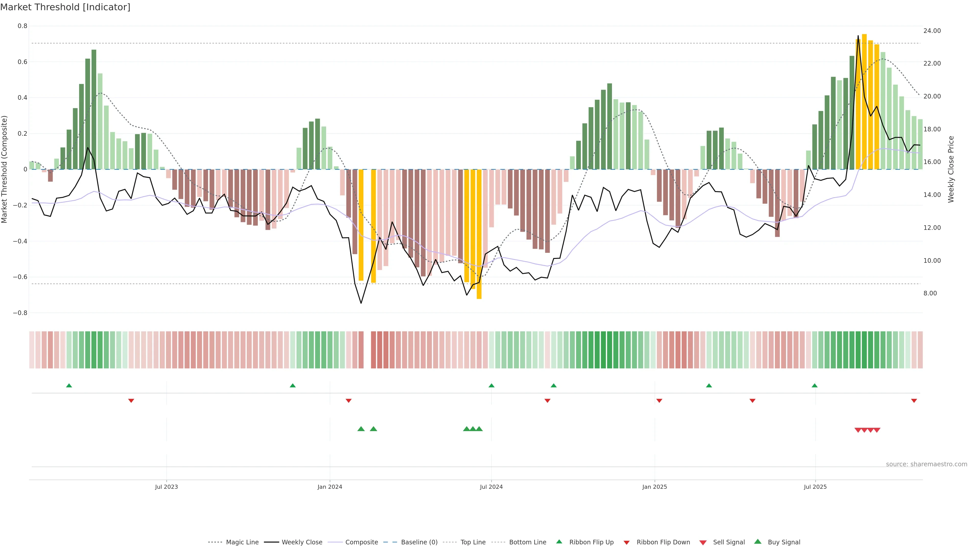Click the Jul 2024 x-axis label
The height and width of the screenshot is (551, 980).
pyautogui.click(x=491, y=487)
